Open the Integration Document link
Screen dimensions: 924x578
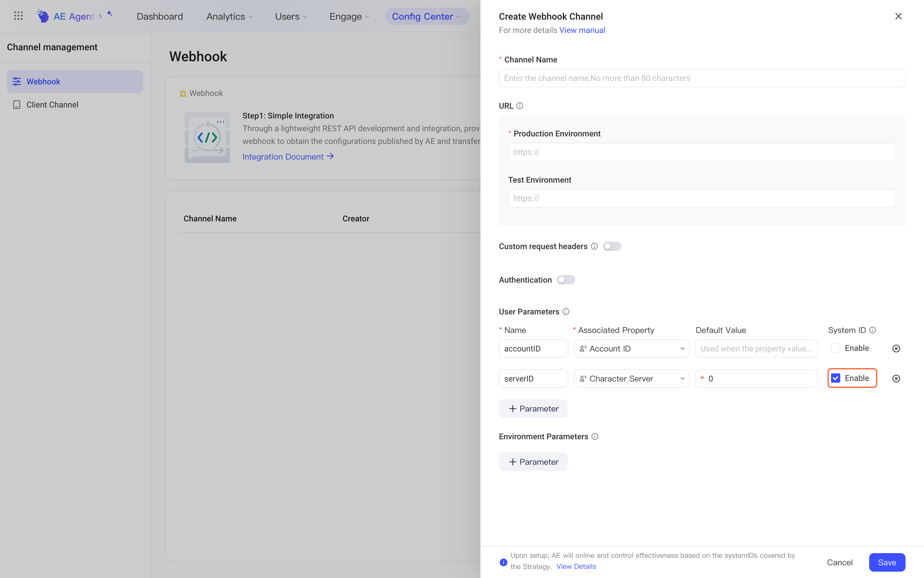[x=283, y=156]
